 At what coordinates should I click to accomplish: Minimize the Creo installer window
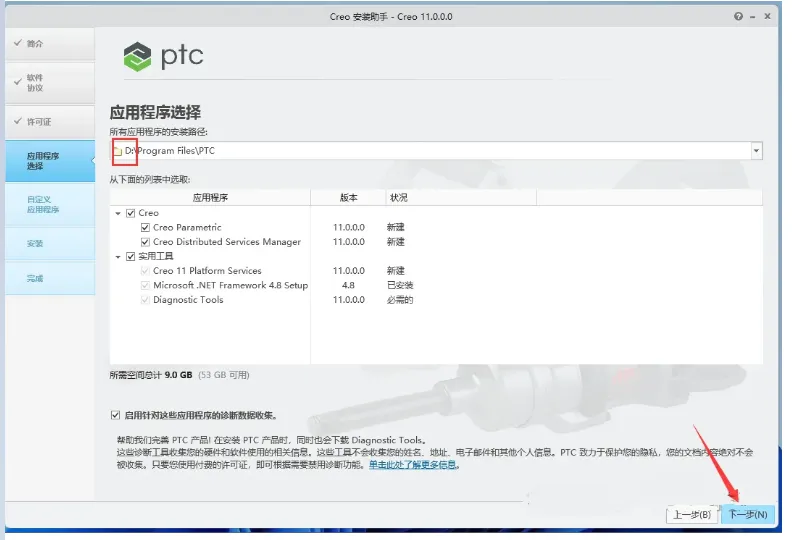point(753,17)
